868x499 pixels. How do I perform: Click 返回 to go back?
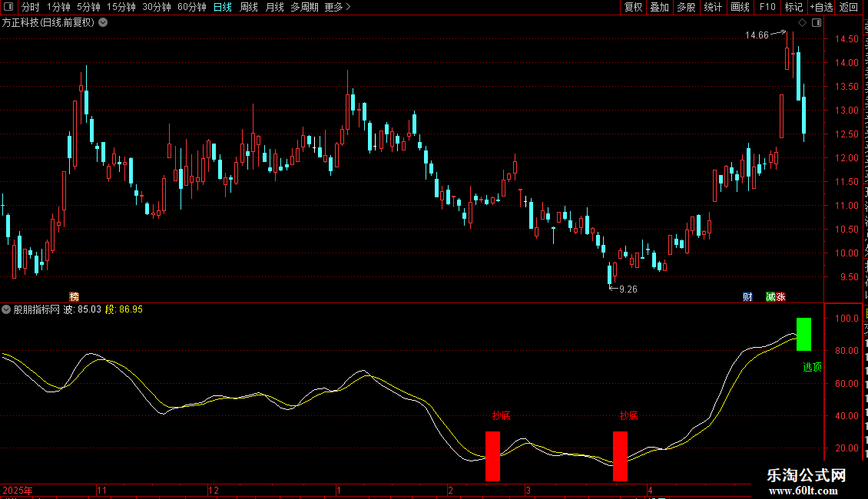(849, 7)
